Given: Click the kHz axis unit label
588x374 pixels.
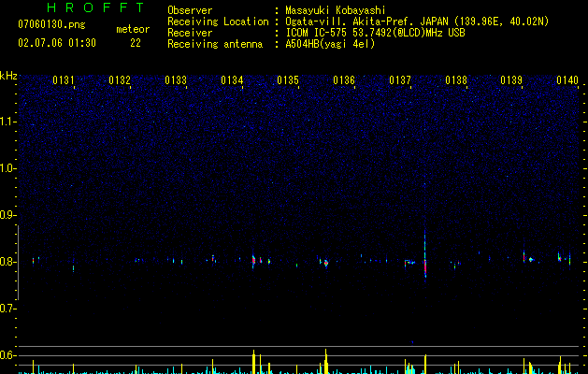Looking at the screenshot, I should point(8,76).
